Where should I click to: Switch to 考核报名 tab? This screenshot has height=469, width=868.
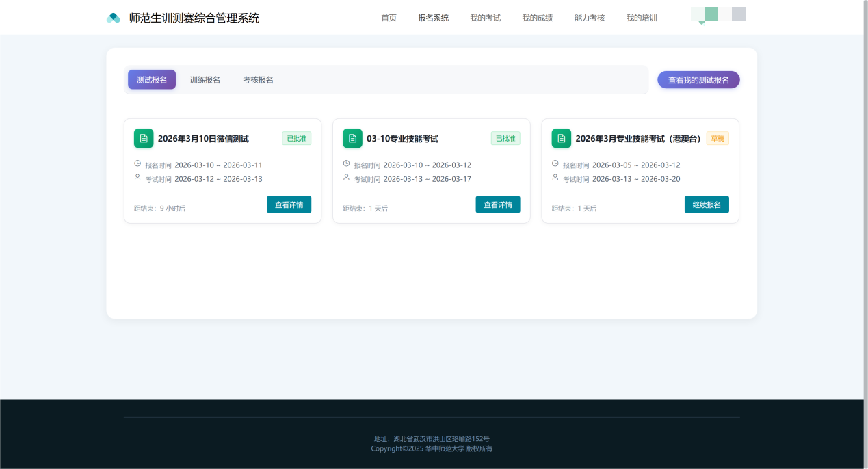258,79
